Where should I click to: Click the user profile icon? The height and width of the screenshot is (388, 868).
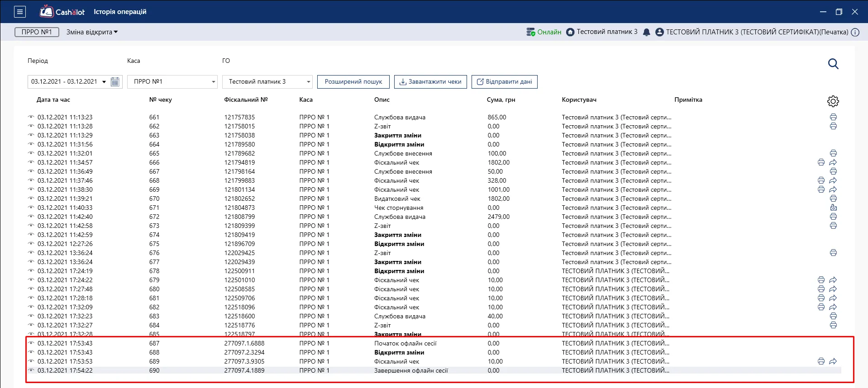coord(659,32)
